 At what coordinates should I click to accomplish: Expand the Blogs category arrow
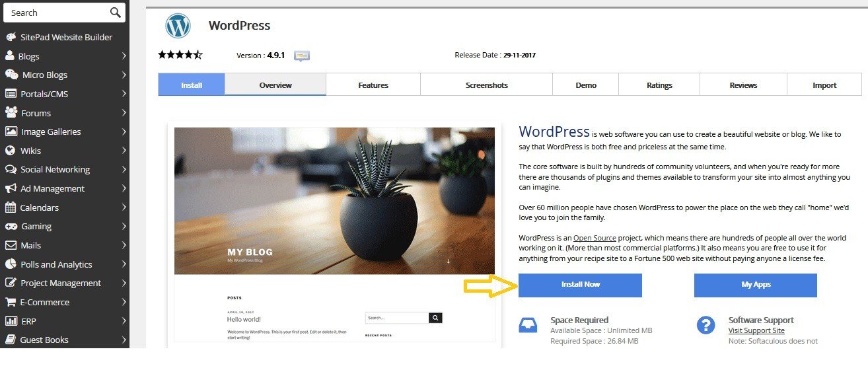tap(124, 56)
